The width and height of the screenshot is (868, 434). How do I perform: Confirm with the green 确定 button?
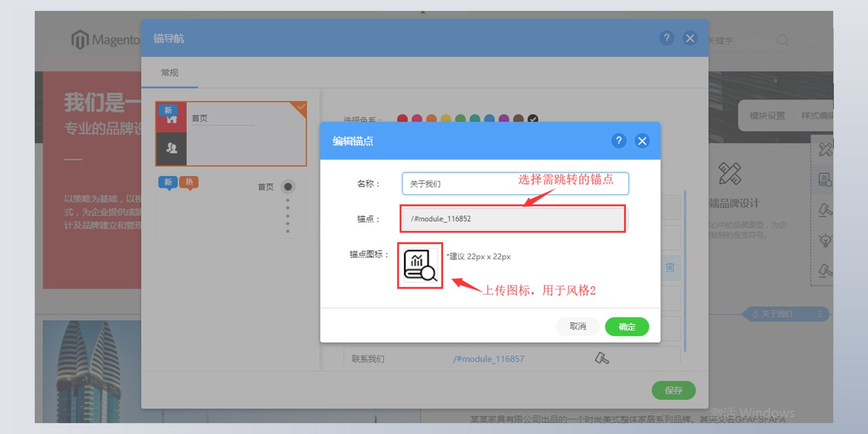[x=627, y=327]
